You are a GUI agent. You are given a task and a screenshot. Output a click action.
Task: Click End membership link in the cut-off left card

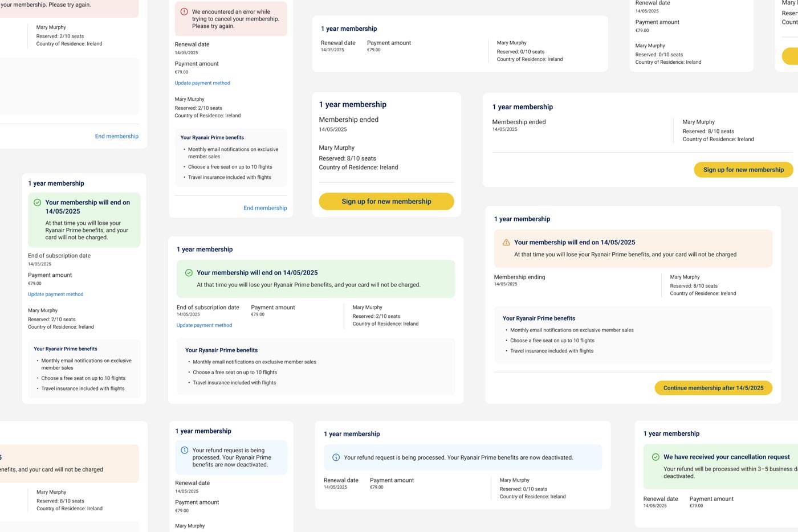116,136
